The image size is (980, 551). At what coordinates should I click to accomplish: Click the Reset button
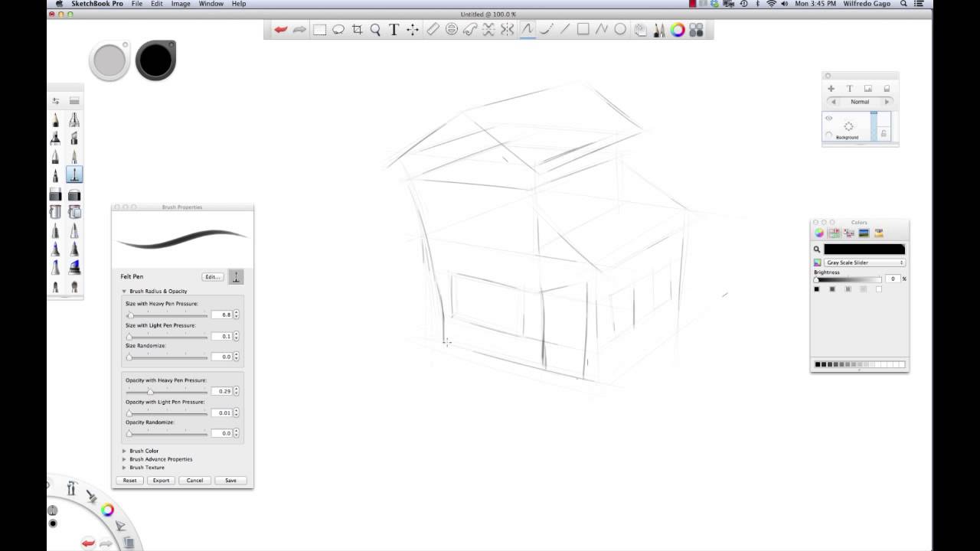click(129, 481)
